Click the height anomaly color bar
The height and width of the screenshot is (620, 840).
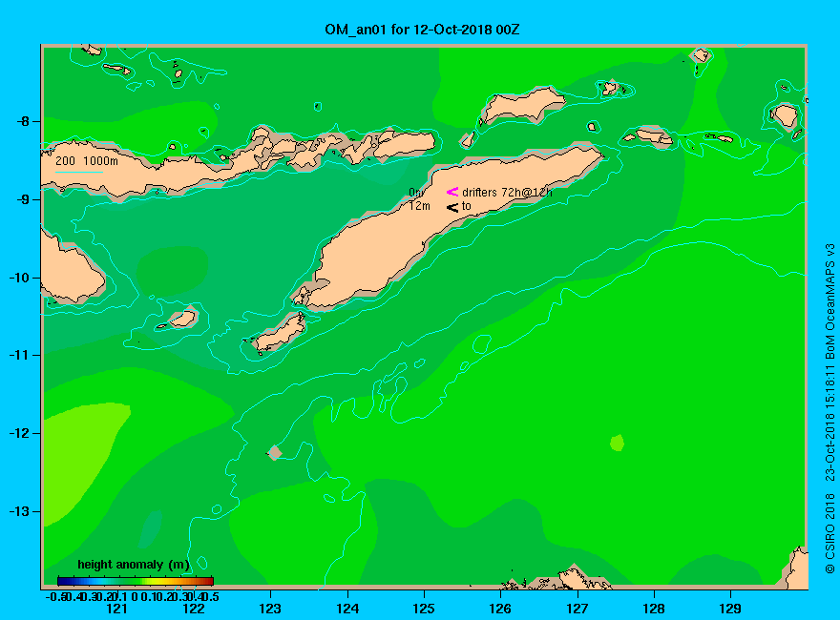(x=136, y=581)
